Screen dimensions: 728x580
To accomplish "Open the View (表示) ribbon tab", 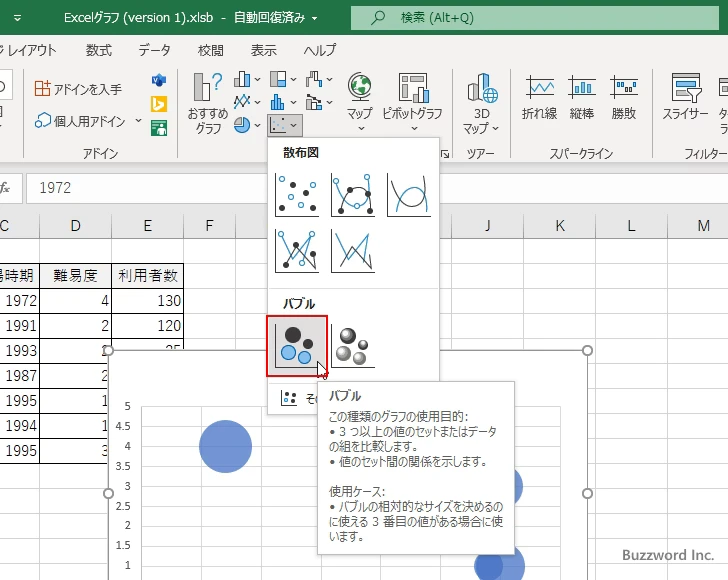I will tap(264, 50).
